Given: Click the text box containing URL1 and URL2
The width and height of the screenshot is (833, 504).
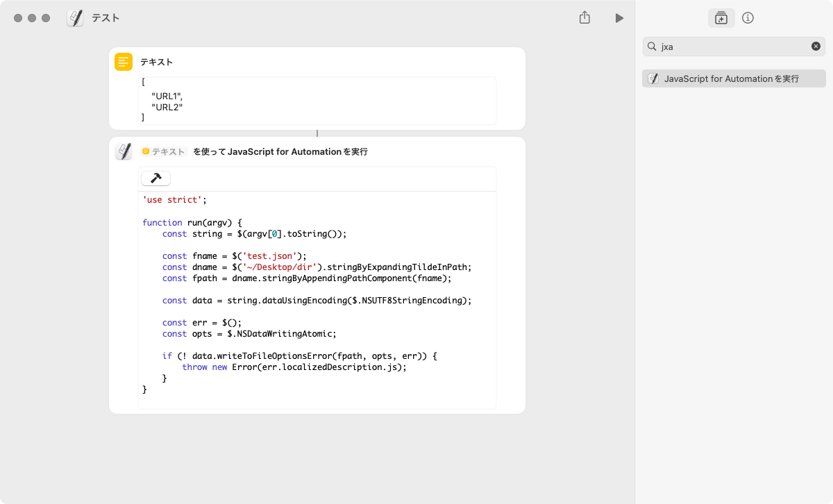Looking at the screenshot, I should [317, 101].
